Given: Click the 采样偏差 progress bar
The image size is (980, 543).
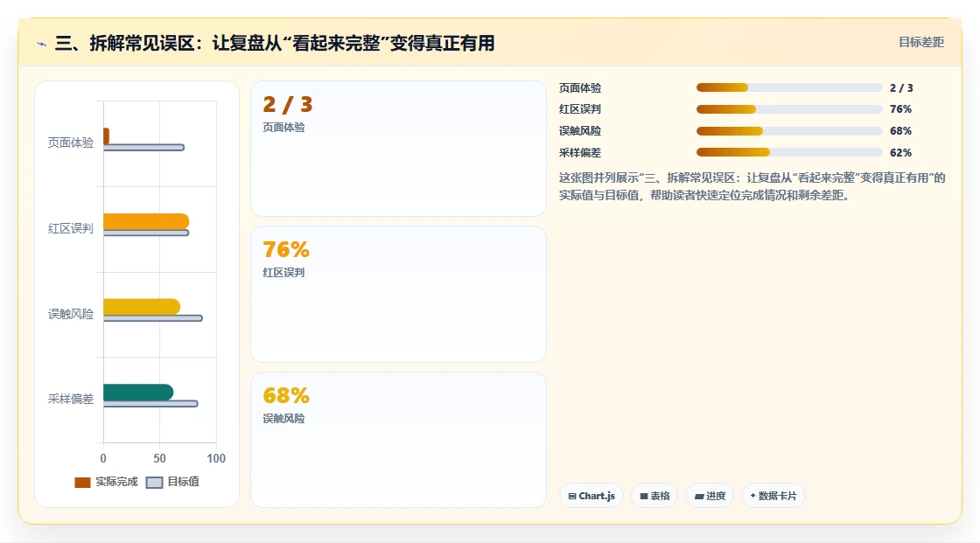Looking at the screenshot, I should tap(788, 152).
